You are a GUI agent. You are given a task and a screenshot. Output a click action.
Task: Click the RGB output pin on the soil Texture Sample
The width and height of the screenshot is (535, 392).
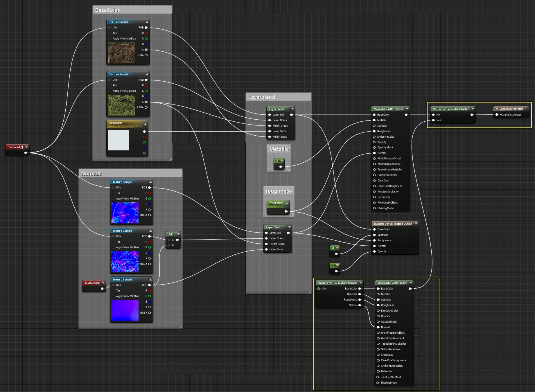coord(146,27)
